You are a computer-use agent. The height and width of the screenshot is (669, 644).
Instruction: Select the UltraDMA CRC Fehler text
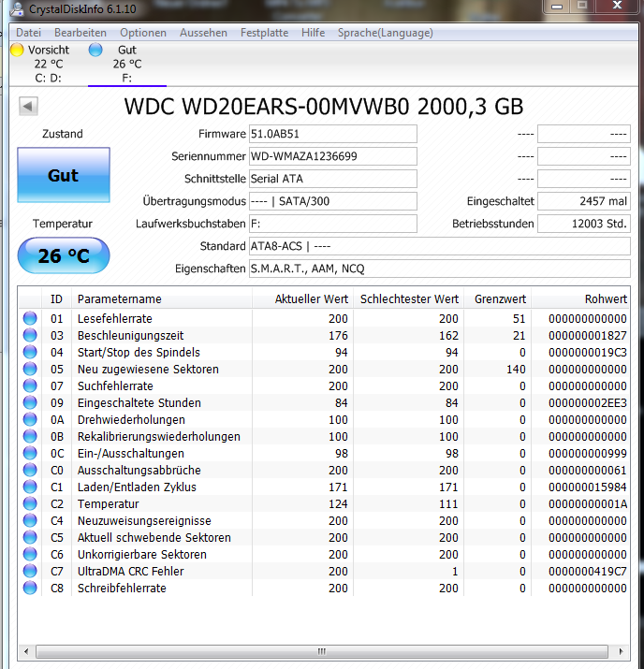click(131, 572)
